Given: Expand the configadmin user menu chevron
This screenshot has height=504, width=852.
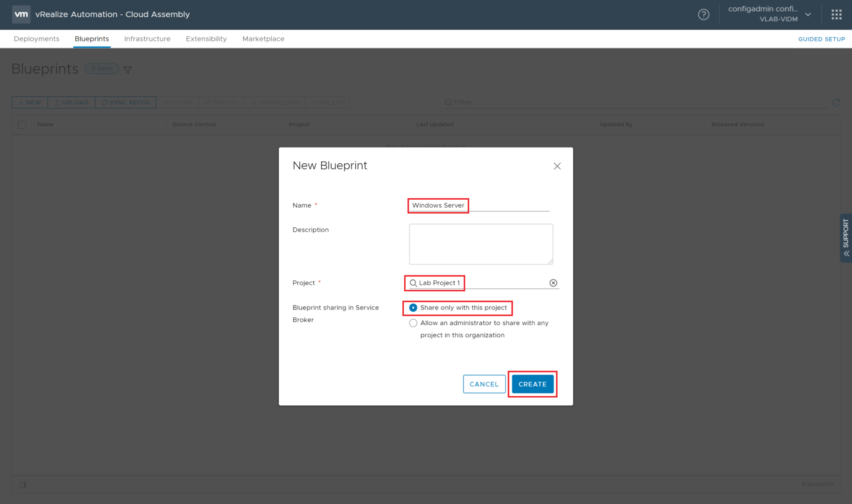Looking at the screenshot, I should [x=808, y=14].
